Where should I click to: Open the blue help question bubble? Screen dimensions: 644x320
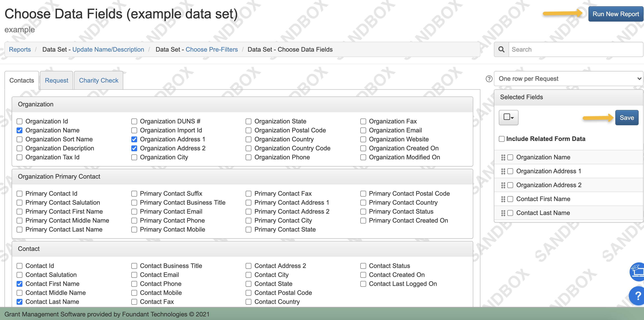point(637,296)
